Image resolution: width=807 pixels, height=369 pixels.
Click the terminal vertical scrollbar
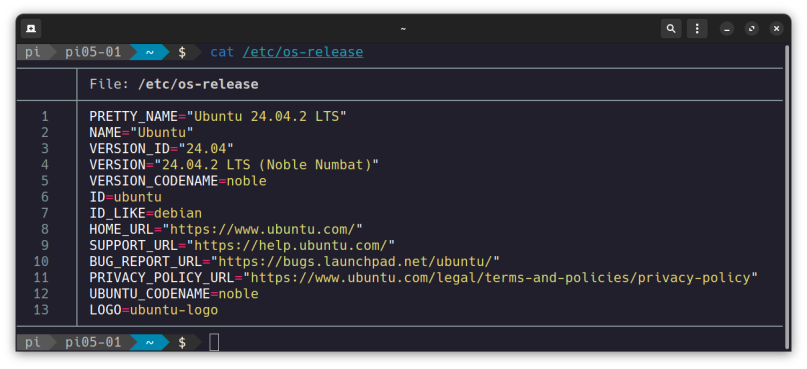(786, 197)
